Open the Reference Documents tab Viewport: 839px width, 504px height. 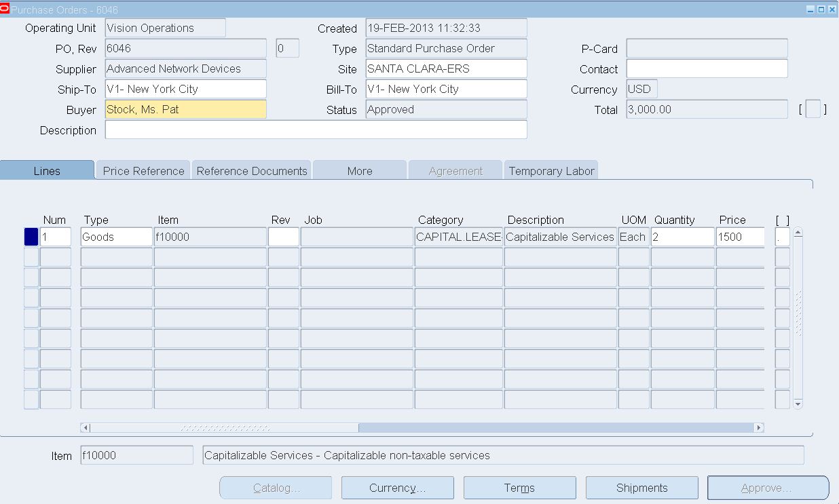click(252, 171)
